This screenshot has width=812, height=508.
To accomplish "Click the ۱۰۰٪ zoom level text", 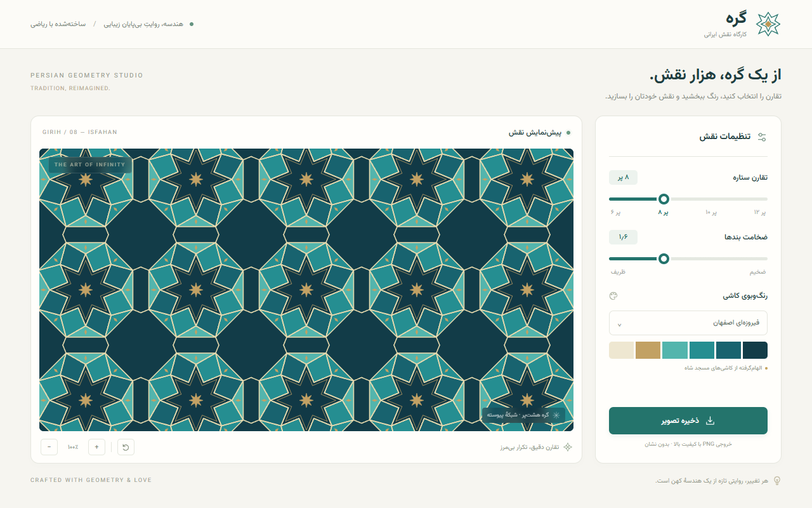I will pos(73,447).
